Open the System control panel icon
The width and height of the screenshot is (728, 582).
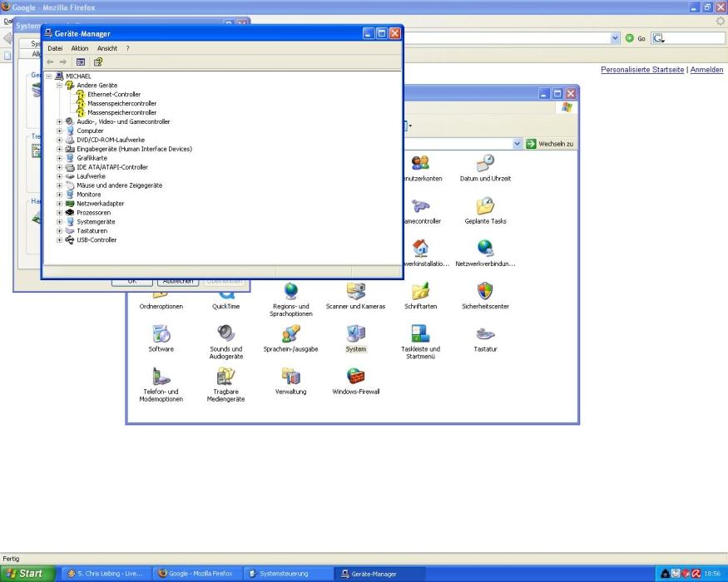(355, 338)
